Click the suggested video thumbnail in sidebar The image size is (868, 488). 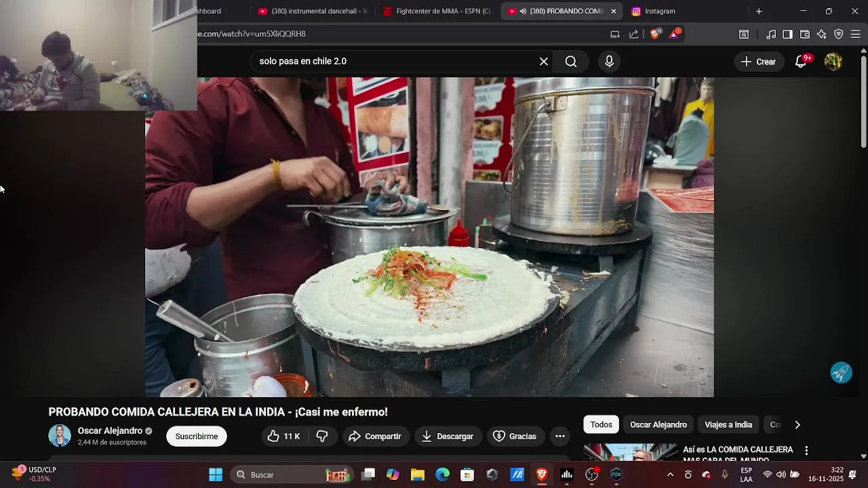point(631,452)
